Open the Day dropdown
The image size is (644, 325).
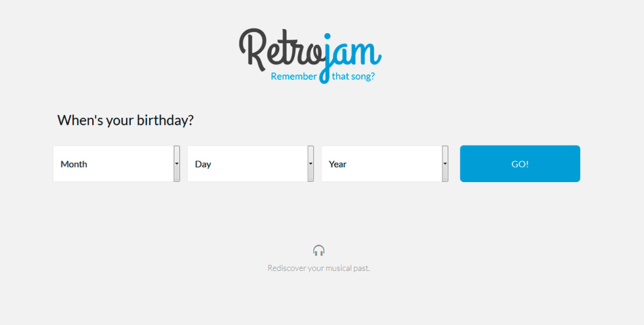251,164
